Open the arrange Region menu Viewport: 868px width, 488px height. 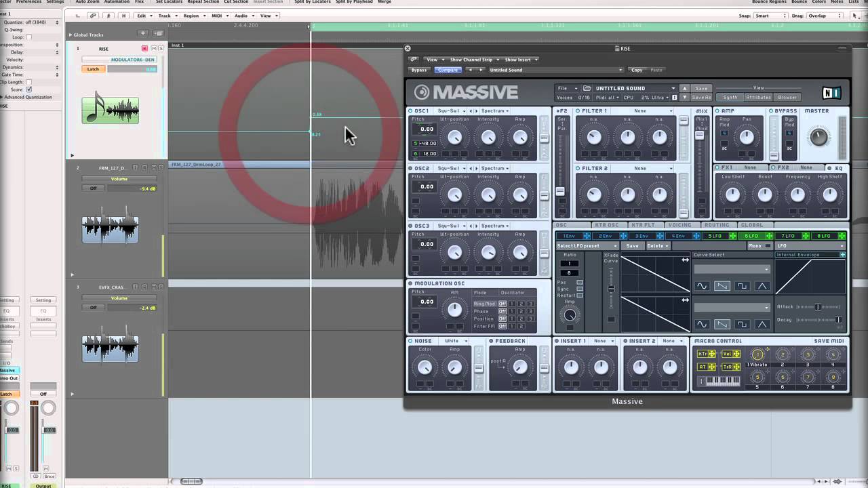pos(193,16)
